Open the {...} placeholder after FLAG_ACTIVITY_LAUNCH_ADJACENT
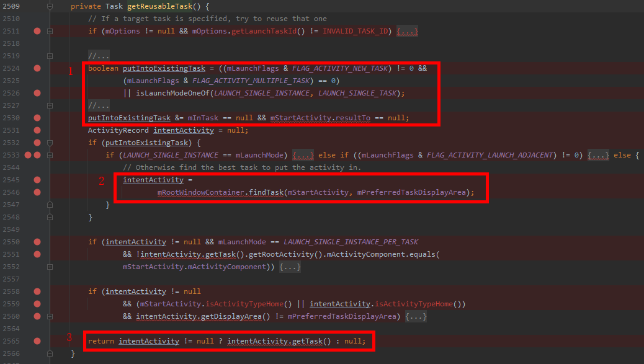Screen dimensions: 644x364 pyautogui.click(x=598, y=155)
